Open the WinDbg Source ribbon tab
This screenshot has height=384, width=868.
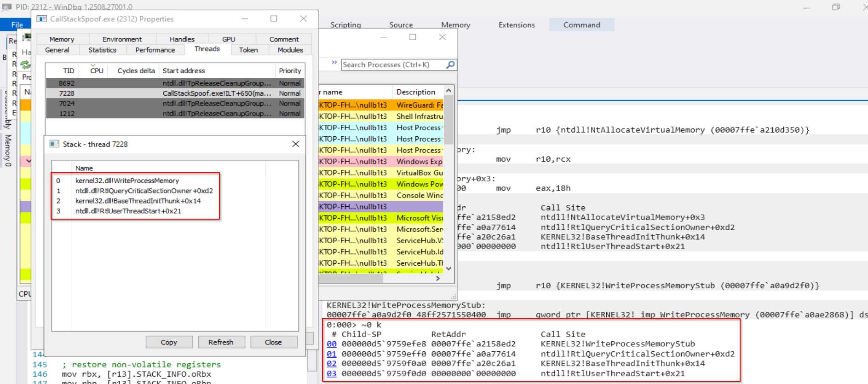click(x=401, y=25)
